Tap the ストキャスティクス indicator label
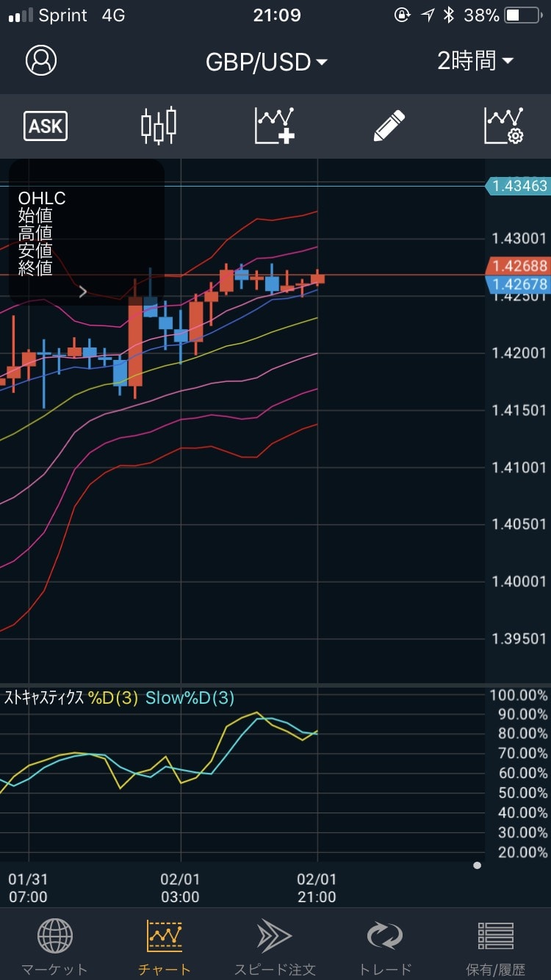Viewport: 551px width, 980px height. click(x=45, y=698)
